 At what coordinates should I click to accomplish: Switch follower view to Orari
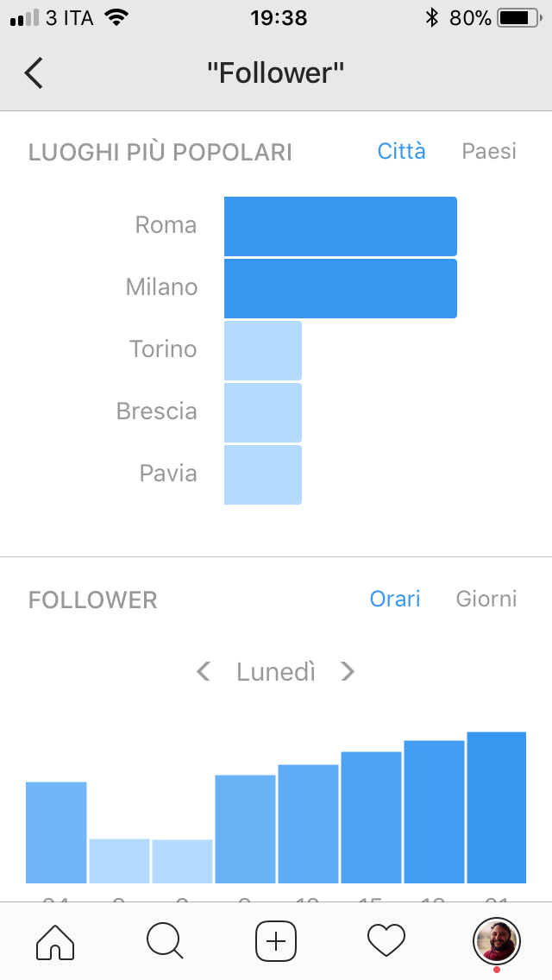pyautogui.click(x=395, y=599)
